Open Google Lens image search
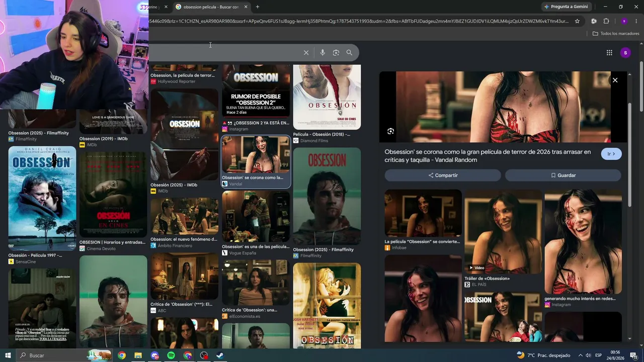 point(336,53)
